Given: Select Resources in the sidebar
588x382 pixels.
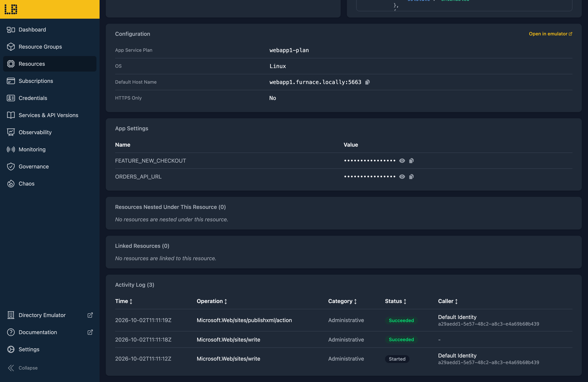Looking at the screenshot, I should (49, 64).
